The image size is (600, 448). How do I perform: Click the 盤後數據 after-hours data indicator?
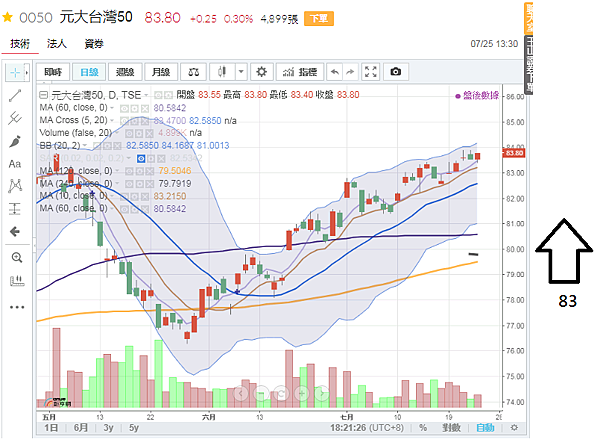click(477, 96)
